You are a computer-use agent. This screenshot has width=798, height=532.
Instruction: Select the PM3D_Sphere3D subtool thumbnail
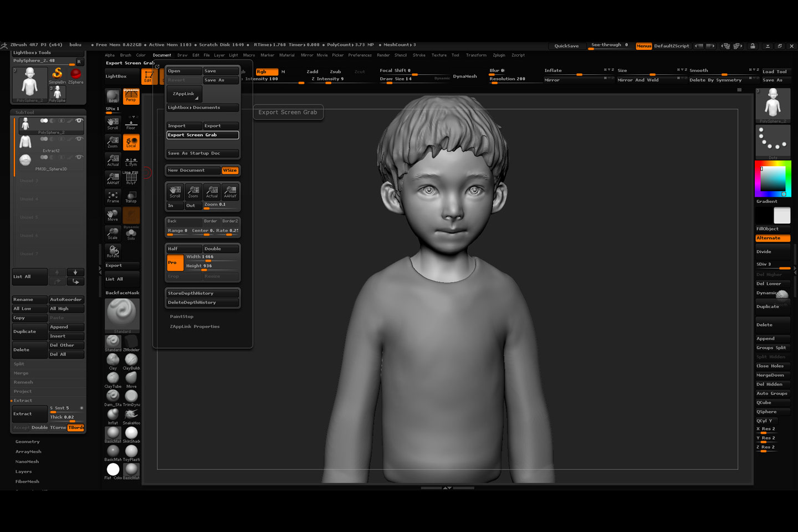click(25, 160)
